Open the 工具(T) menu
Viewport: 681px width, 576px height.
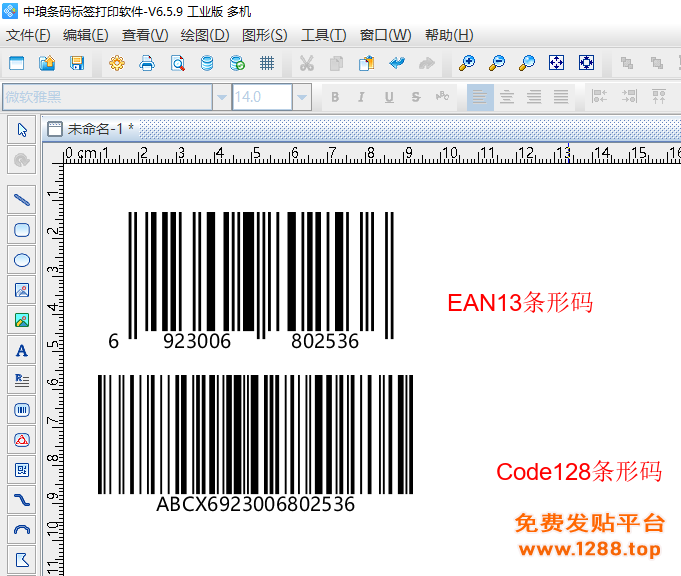point(324,35)
